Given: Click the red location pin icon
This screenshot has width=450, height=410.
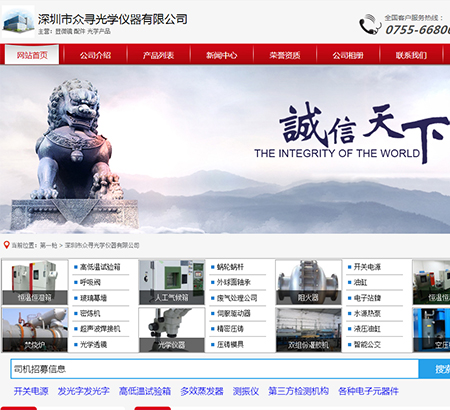Looking at the screenshot, I should pos(6,245).
